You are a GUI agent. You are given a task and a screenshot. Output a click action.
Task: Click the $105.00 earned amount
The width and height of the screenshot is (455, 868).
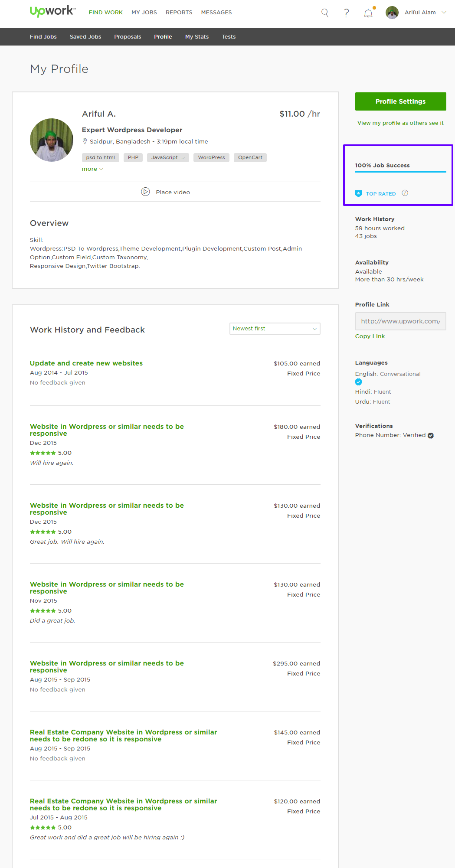(297, 364)
